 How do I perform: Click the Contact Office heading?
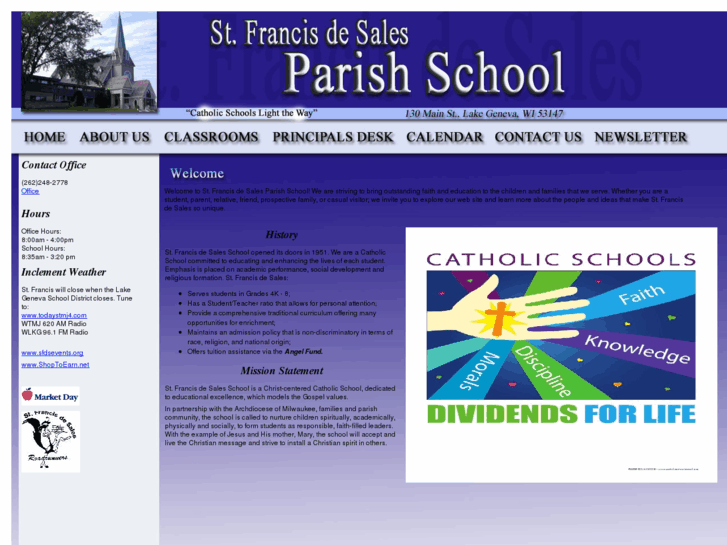click(54, 165)
